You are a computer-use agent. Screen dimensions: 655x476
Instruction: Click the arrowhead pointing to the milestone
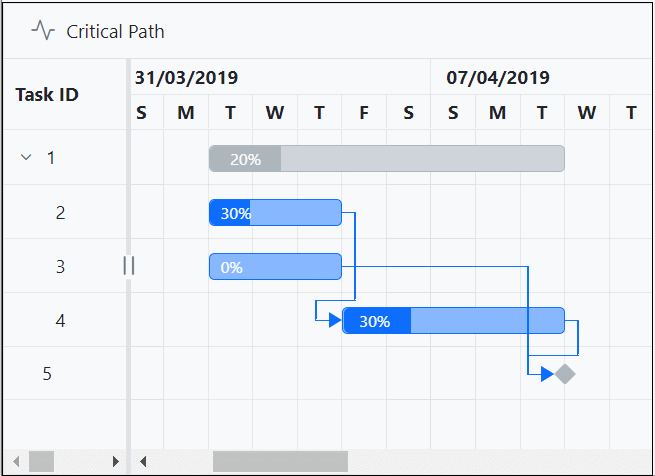547,374
